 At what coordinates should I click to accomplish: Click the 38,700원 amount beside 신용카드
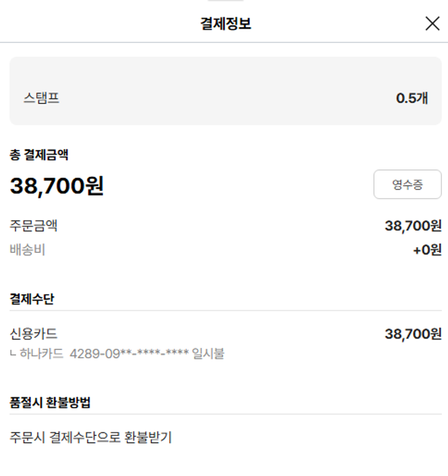click(x=413, y=334)
